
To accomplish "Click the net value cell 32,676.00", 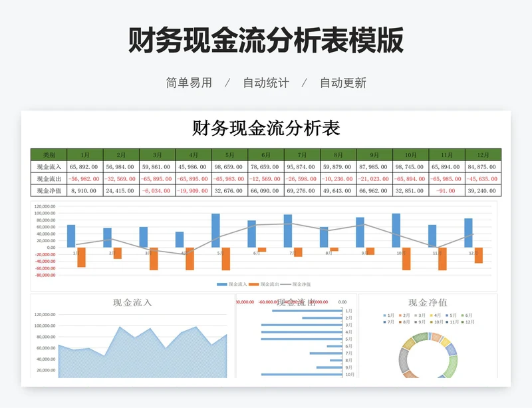I will click(x=229, y=190).
